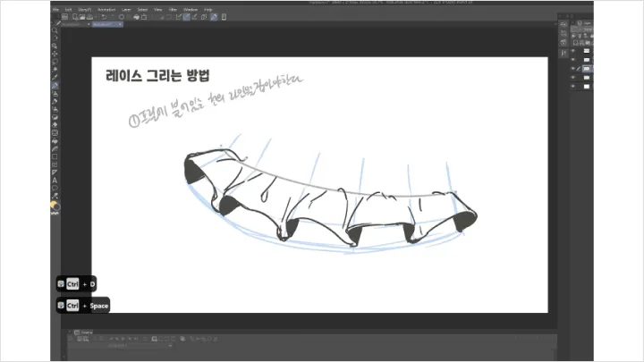
Task: Select the Zoom magnifier tool
Action: (55, 30)
